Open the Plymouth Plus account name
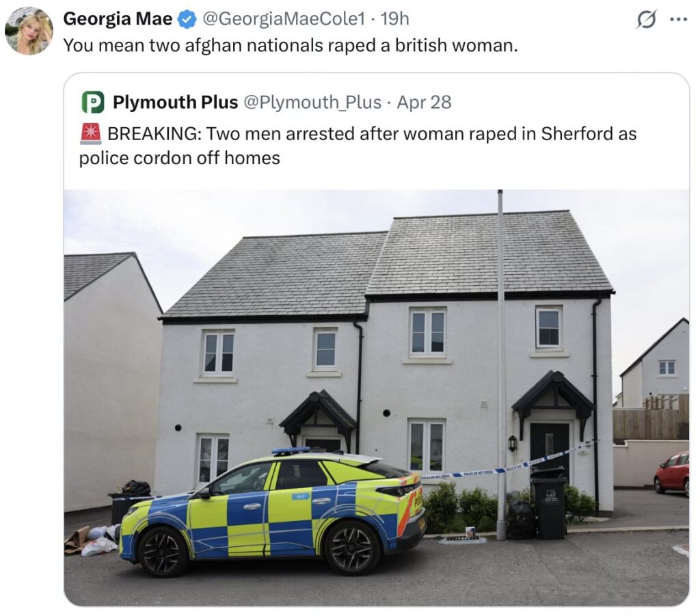Image resolution: width=700 pixels, height=616 pixels. 175,103
